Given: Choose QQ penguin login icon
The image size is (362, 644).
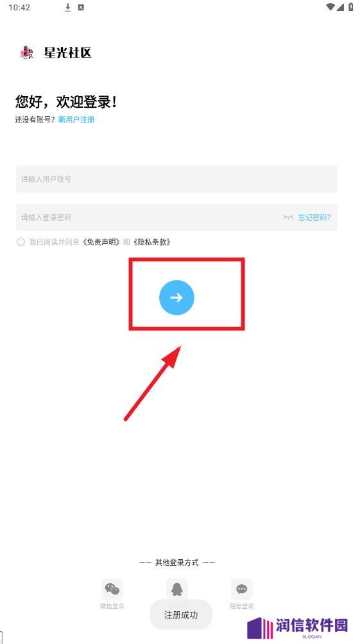Looking at the screenshot, I should click(177, 589).
